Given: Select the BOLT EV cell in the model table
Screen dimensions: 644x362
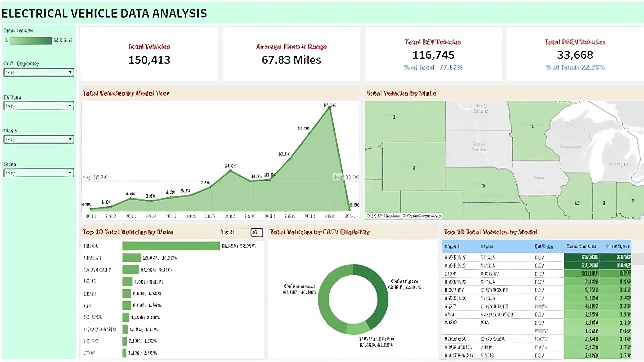Looking at the screenshot, I should pyautogui.click(x=454, y=290).
